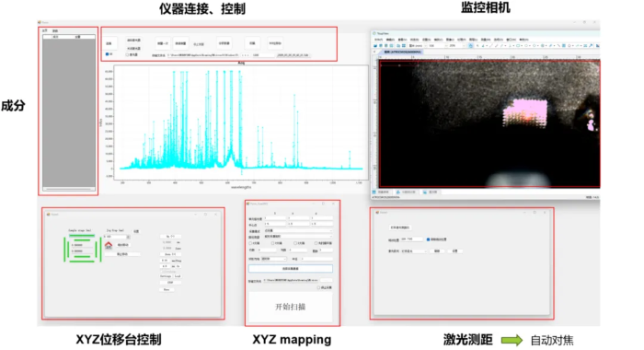Toggle the blue checkbox under the connect button
Screen dimensions: 644x350
coord(108,53)
